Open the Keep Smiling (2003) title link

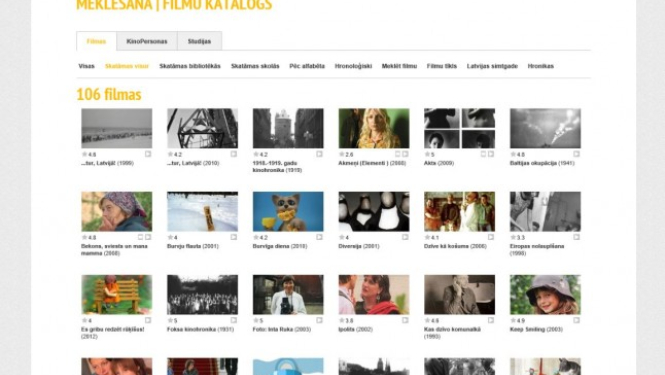[536, 330]
